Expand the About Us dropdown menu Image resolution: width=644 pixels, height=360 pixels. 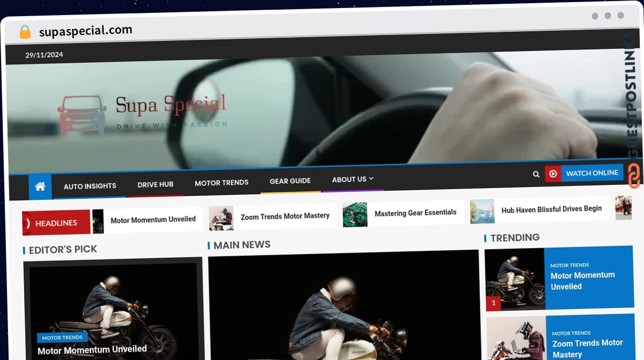[x=353, y=179]
